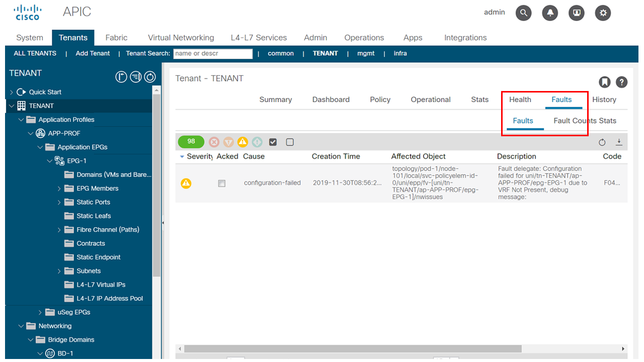Viewport: 644px width, 362px height.
Task: Collapse the Application Profiles folder
Action: click(21, 120)
